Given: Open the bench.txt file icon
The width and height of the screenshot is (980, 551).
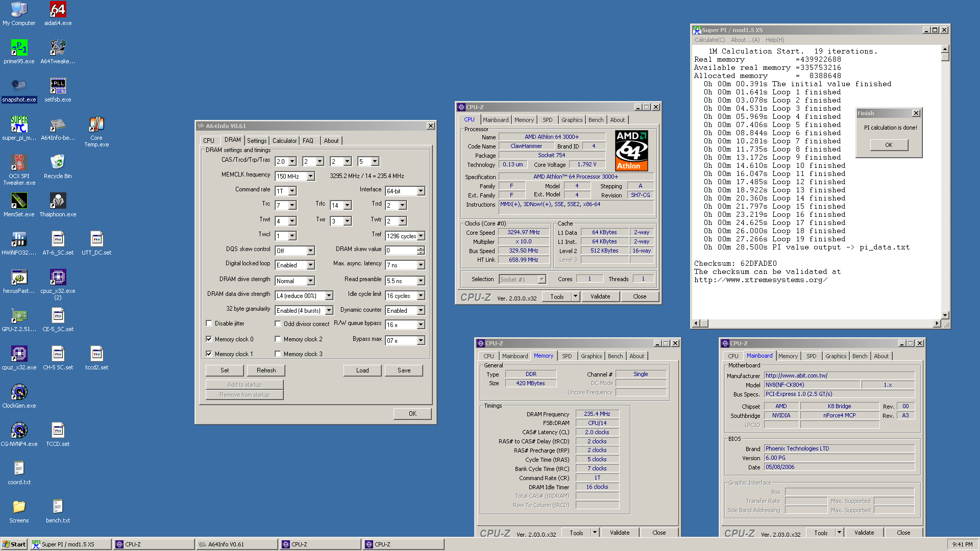Looking at the screenshot, I should pos(58,511).
